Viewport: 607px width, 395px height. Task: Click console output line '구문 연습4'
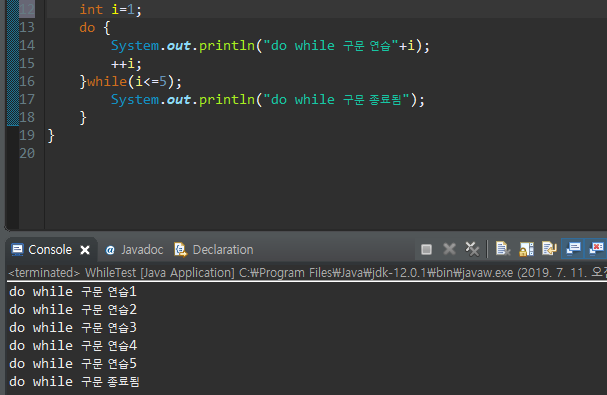coord(73,345)
